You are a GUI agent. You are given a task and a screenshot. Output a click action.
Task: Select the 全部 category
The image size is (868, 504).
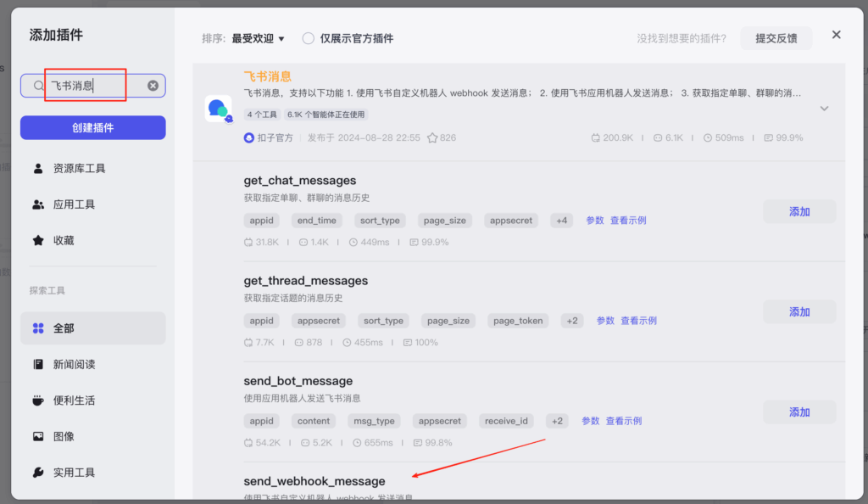(x=93, y=328)
